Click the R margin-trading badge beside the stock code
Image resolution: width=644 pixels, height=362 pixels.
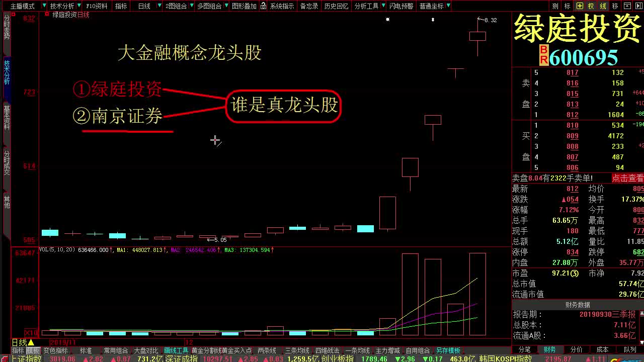[543, 61]
